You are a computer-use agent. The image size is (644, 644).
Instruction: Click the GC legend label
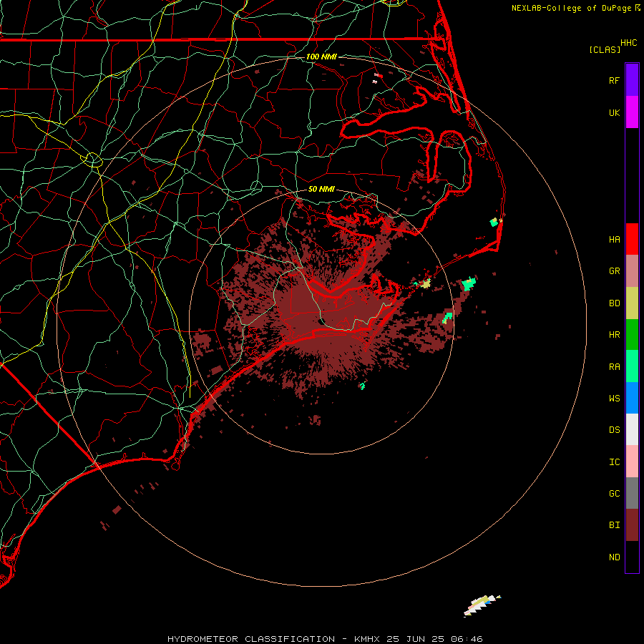[615, 494]
